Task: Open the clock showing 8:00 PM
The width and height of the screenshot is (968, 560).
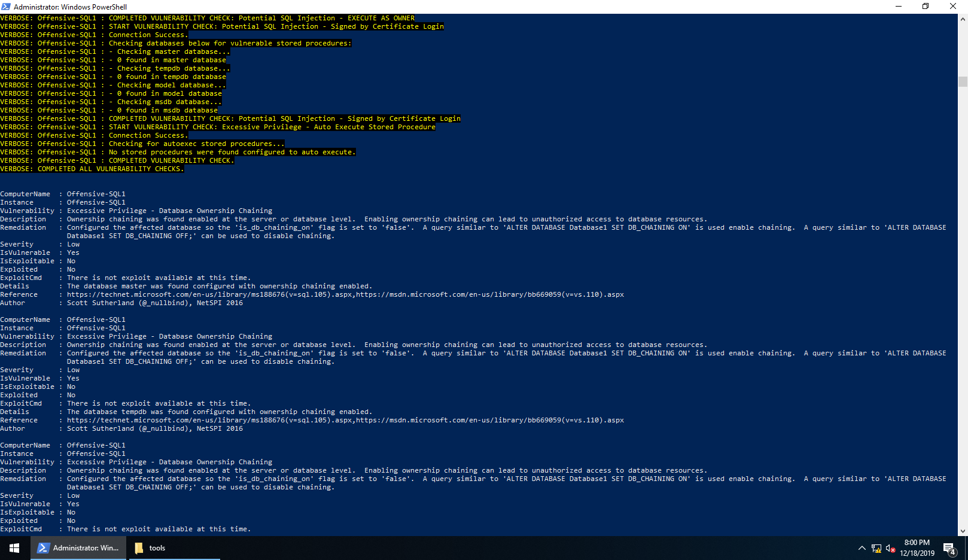Action: pyautogui.click(x=917, y=543)
